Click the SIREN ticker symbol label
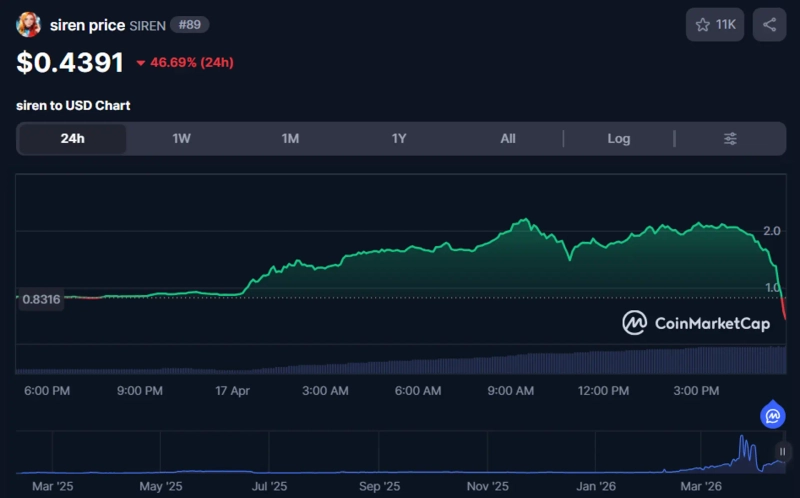 [x=148, y=25]
